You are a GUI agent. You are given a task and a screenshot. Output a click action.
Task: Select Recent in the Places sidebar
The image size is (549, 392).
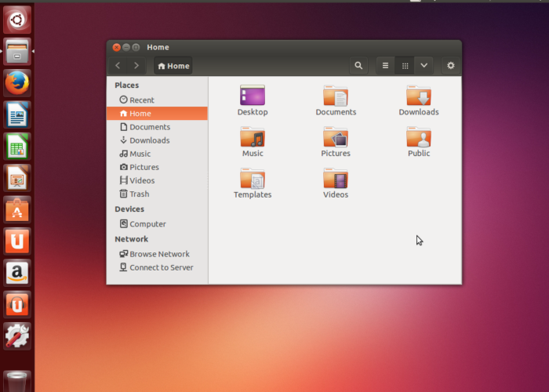pos(141,100)
